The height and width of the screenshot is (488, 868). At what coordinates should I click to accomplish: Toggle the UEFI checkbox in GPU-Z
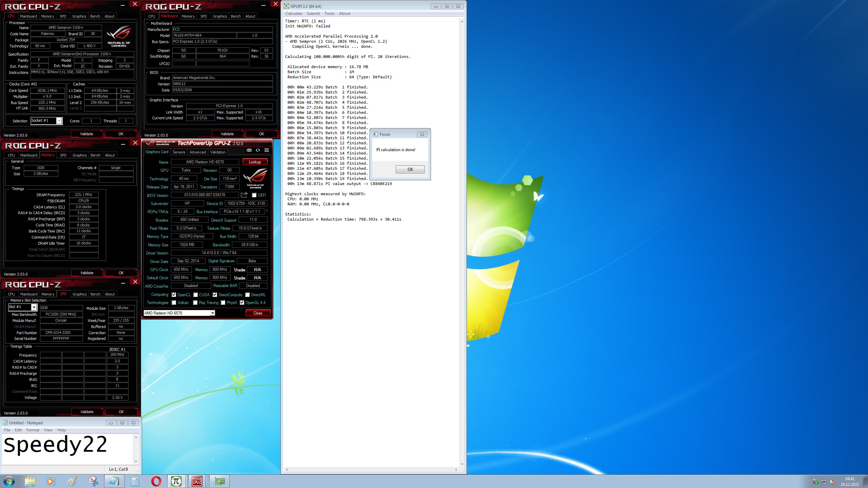[x=254, y=195]
